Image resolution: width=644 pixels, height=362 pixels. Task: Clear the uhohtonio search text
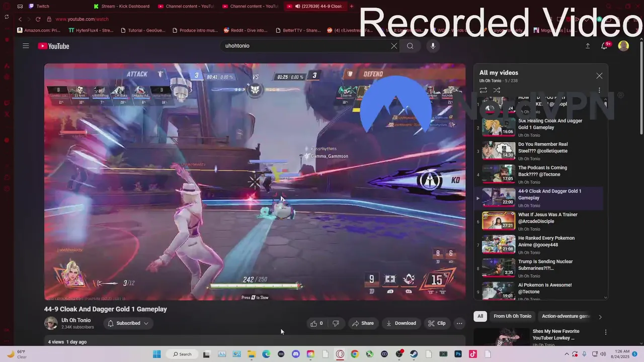click(394, 46)
